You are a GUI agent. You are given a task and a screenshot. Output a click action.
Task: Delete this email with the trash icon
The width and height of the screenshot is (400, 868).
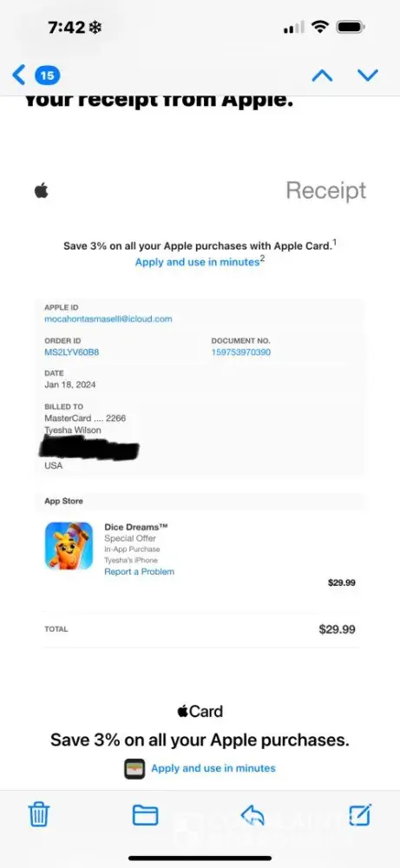39,815
